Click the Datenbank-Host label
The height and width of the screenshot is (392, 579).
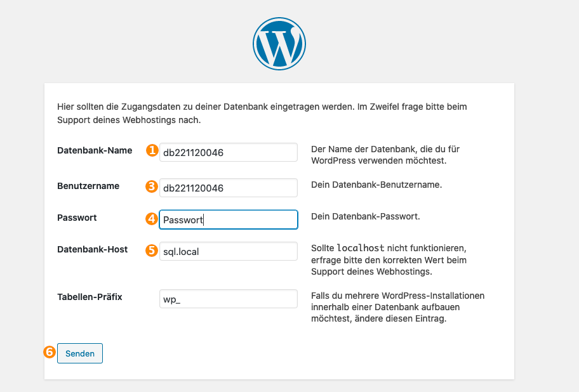pos(92,249)
